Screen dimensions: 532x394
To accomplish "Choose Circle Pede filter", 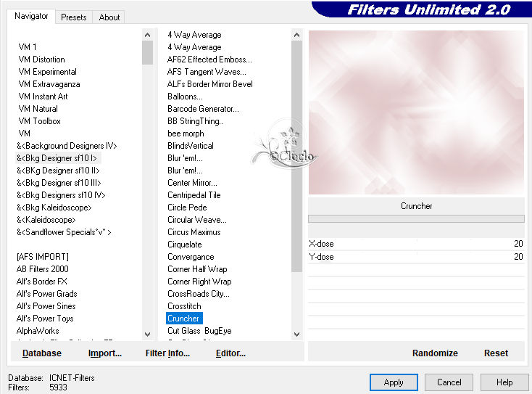I will pos(187,208).
